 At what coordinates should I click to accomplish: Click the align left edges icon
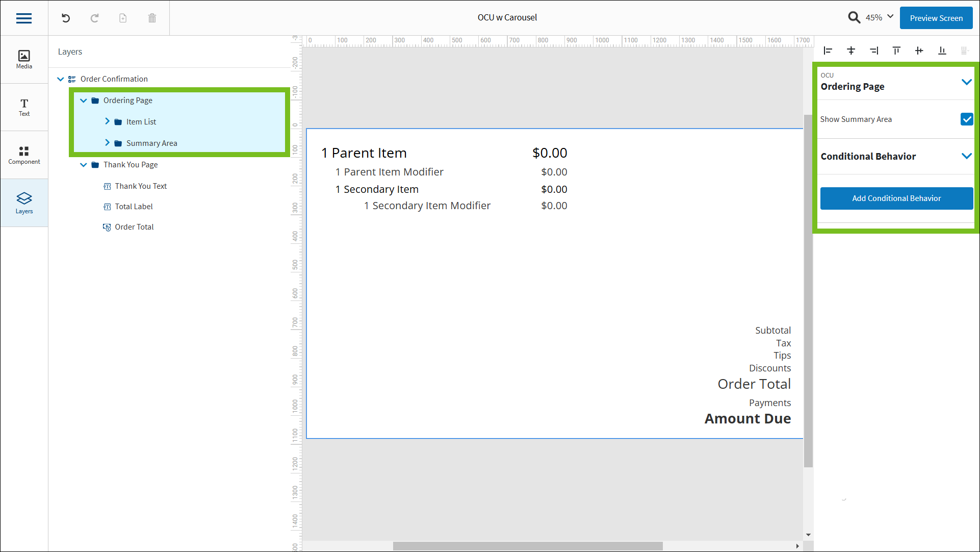click(828, 51)
